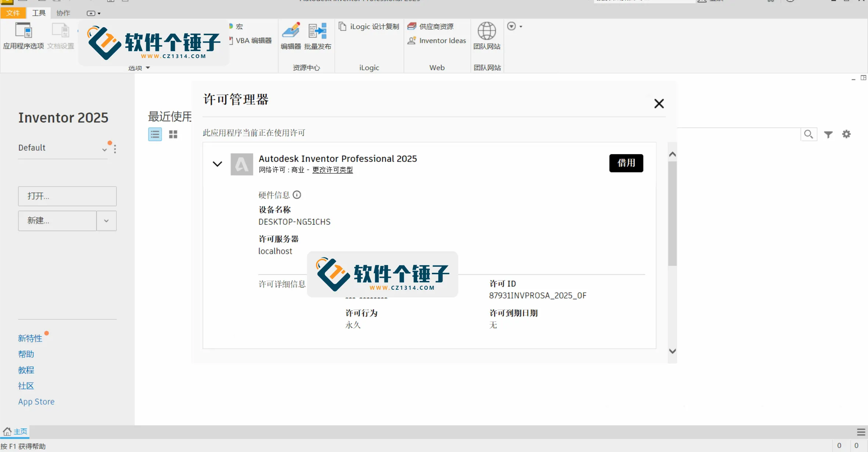Close the License Manager (许可管理器) dialog
This screenshot has width=868, height=452.
click(x=659, y=104)
